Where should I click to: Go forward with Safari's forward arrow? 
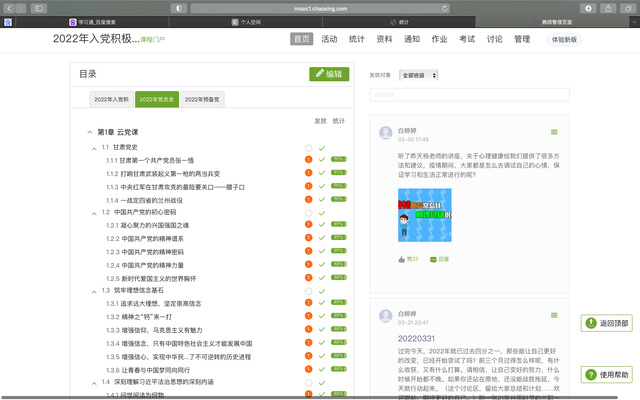click(x=21, y=8)
